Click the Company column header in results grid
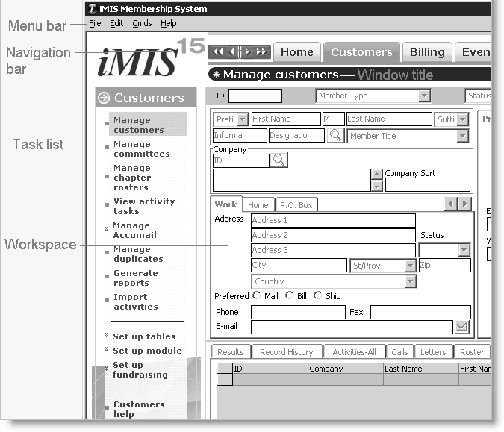 346,369
